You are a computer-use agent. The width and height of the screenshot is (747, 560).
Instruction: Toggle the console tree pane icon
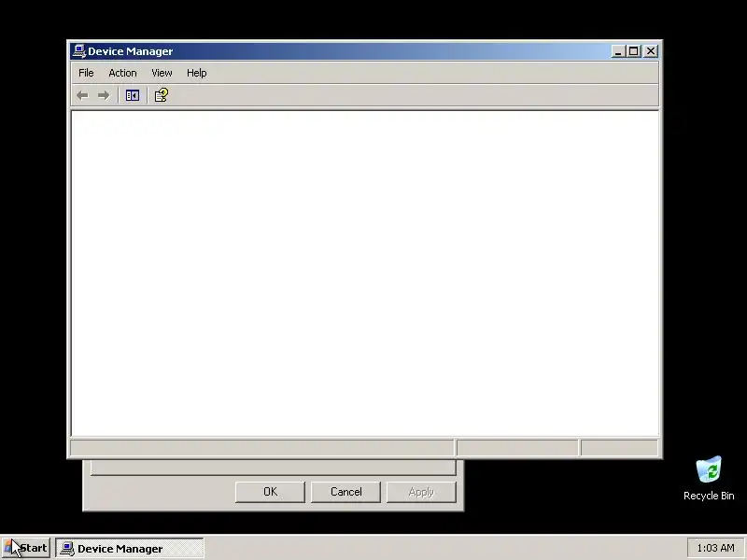point(132,96)
